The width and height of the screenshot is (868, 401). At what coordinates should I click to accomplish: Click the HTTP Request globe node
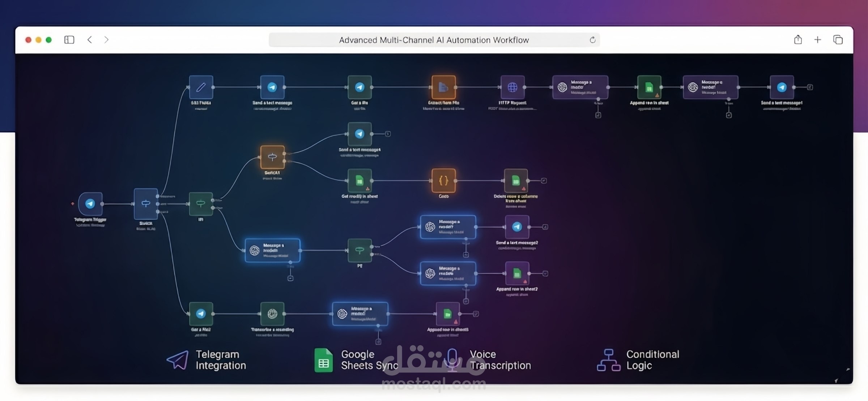pos(512,87)
